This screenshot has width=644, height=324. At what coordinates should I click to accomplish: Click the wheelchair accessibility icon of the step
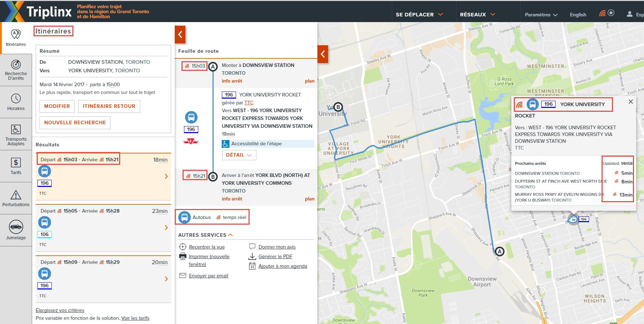225,144
